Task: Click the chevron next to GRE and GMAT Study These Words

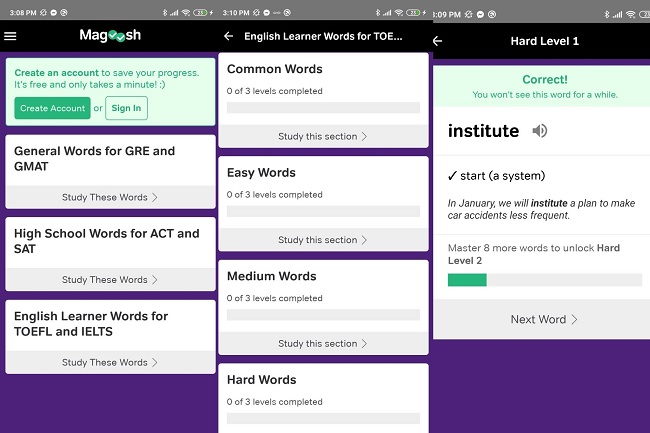Action: [x=155, y=197]
